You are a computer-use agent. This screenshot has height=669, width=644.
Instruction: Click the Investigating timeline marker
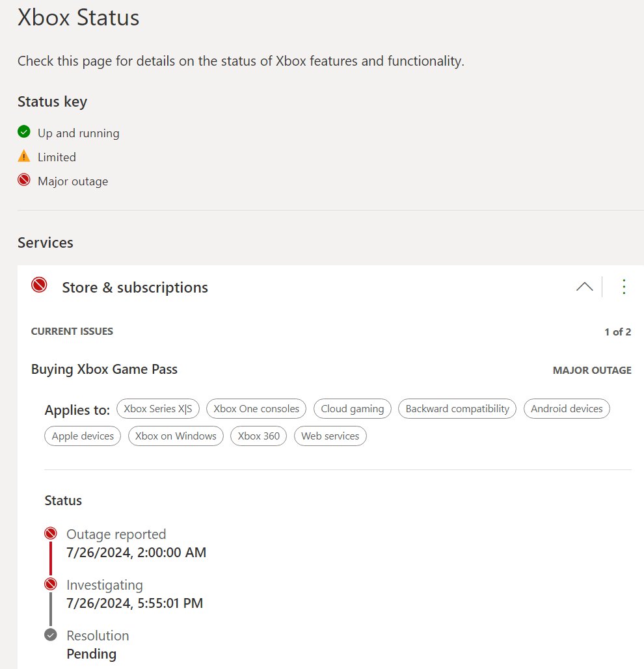pyautogui.click(x=50, y=584)
